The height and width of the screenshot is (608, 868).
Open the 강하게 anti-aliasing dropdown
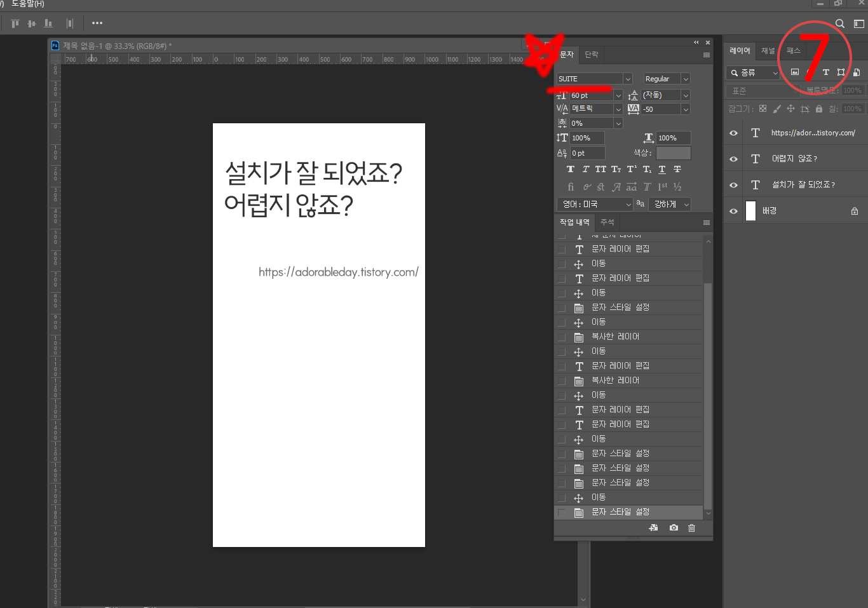(x=670, y=204)
